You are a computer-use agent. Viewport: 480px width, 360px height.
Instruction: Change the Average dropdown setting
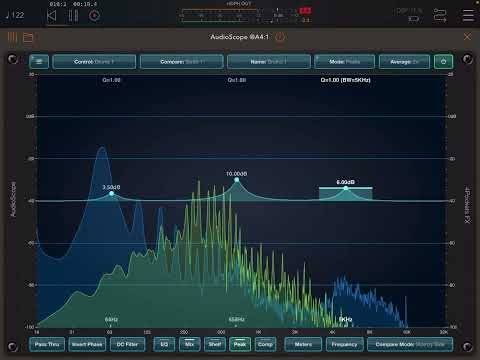coord(404,62)
